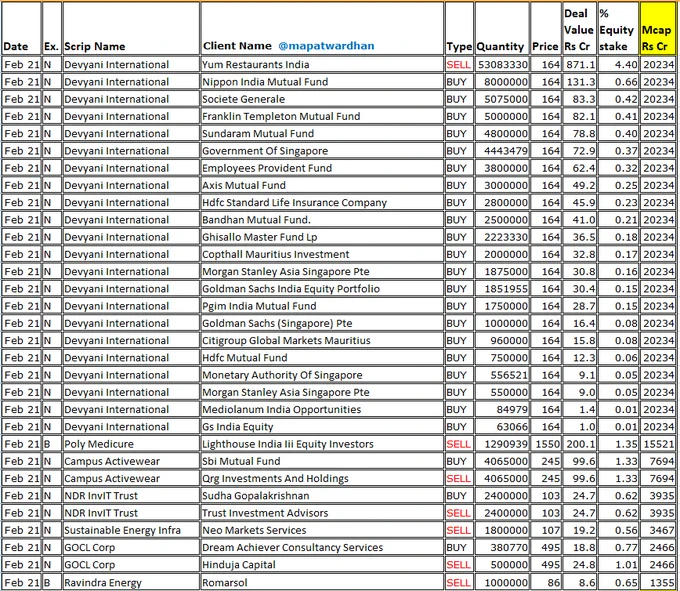Click deal value 200.1 cell
The width and height of the screenshot is (680, 591).
click(x=579, y=444)
